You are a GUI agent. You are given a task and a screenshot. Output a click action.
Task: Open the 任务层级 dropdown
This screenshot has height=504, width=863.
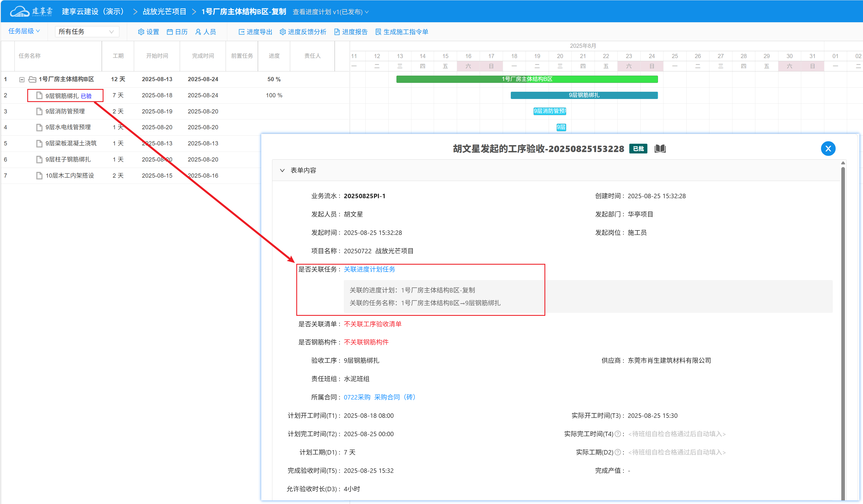point(24,31)
